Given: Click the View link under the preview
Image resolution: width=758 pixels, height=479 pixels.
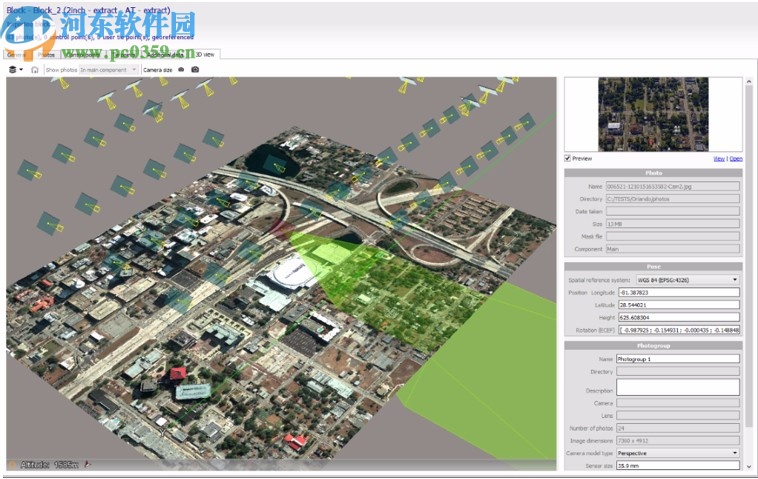Looking at the screenshot, I should (x=718, y=158).
